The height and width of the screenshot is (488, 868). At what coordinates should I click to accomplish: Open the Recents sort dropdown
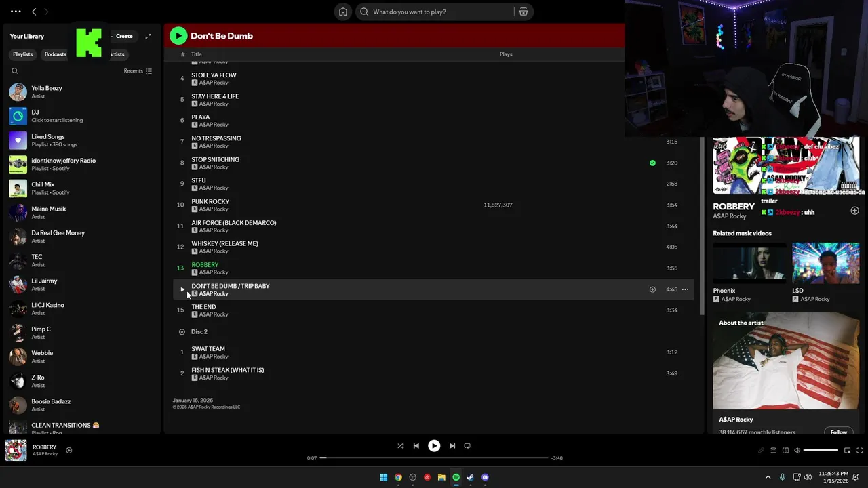click(138, 71)
